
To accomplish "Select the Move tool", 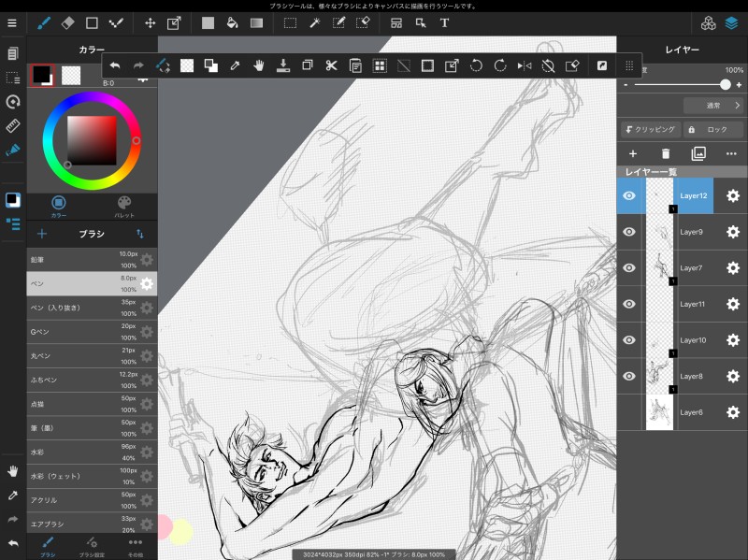I will pos(150,22).
